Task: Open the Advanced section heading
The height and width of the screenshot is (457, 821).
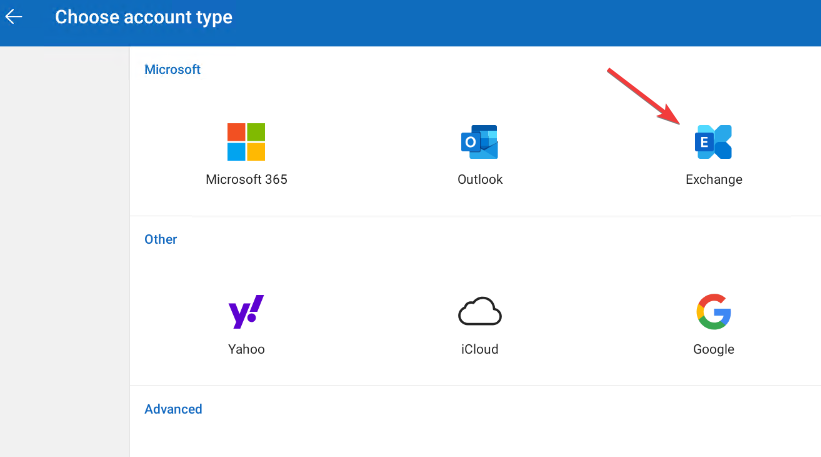Action: coord(173,409)
